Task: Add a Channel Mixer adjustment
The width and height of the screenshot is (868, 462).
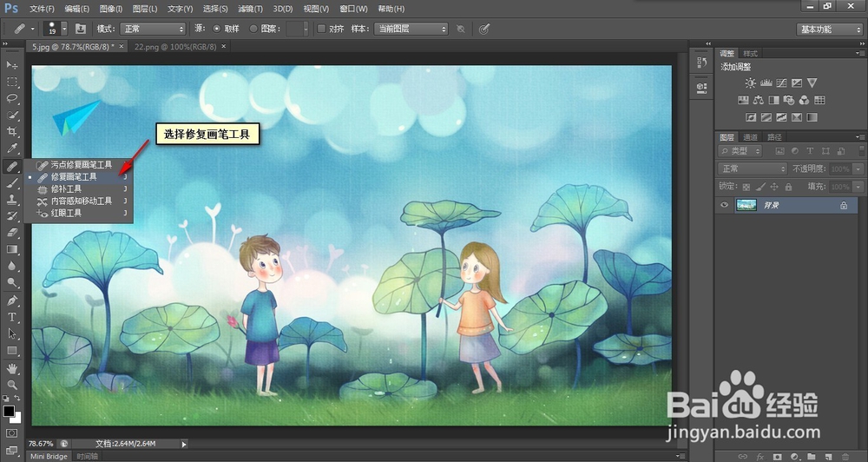Action: (804, 100)
